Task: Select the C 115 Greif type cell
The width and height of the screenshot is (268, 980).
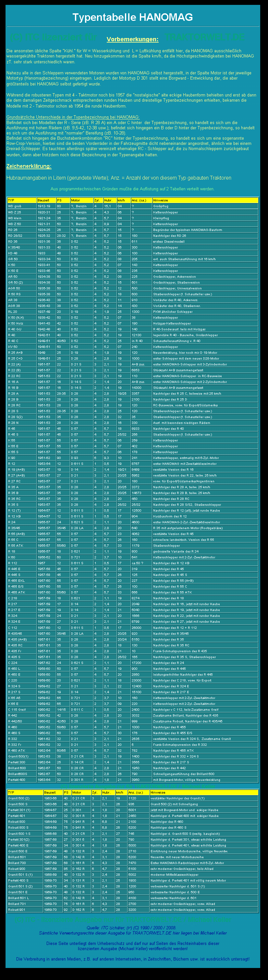Action: [x=22, y=709]
